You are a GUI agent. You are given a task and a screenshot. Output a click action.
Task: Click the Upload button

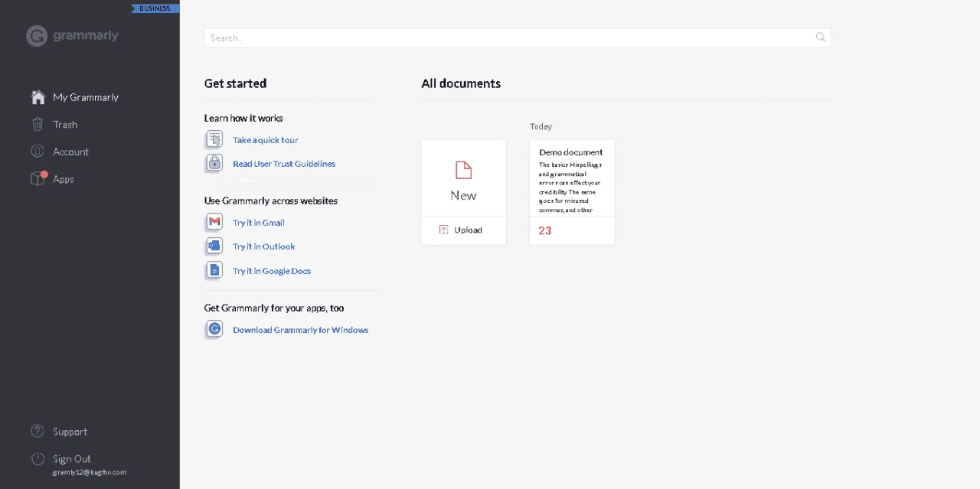463,230
